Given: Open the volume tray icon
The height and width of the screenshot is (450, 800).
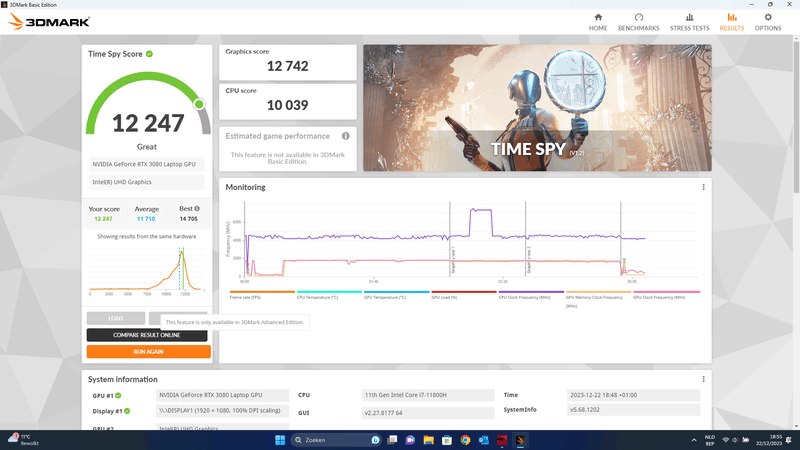Looking at the screenshot, I should [x=735, y=440].
